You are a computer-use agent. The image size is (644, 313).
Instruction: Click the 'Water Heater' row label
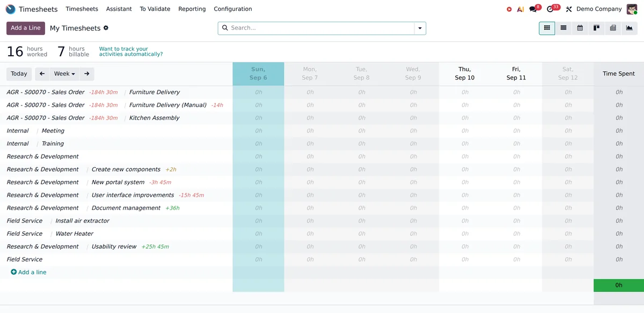pyautogui.click(x=75, y=234)
